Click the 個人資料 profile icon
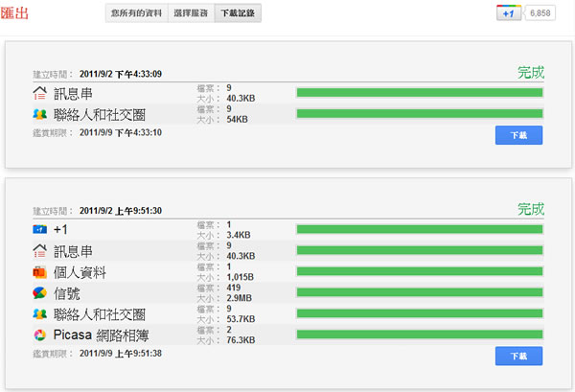 tap(39, 272)
